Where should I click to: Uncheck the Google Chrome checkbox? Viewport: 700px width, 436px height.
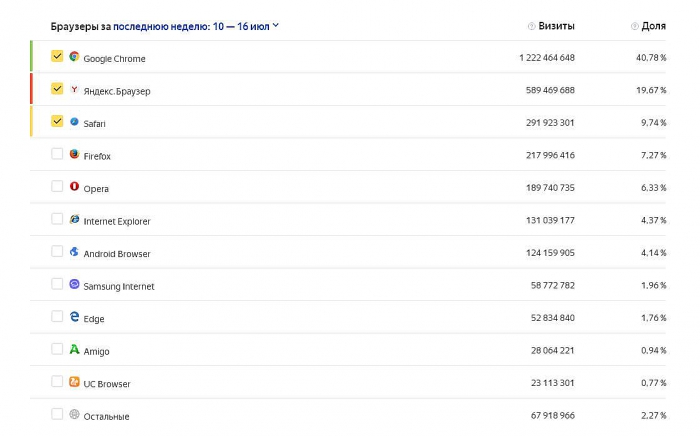(57, 57)
